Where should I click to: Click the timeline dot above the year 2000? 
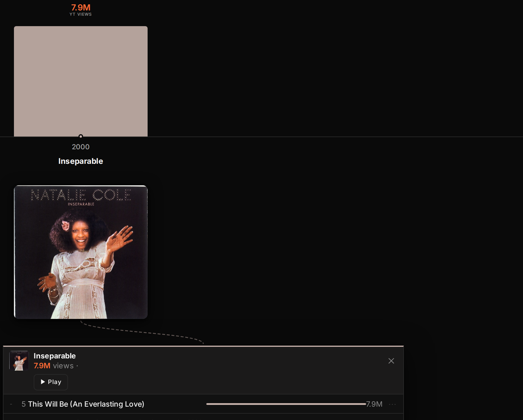pos(81,136)
